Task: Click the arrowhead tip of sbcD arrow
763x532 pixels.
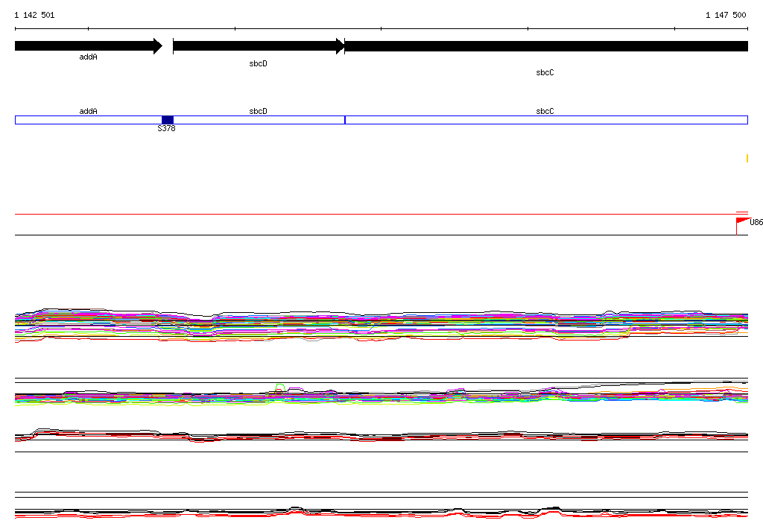Action: click(x=341, y=46)
